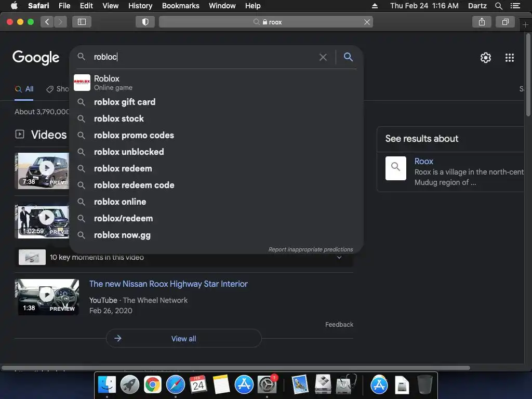Screen dimensions: 532x399
Task: Click the blue Google search magnifier button
Action: (x=348, y=57)
